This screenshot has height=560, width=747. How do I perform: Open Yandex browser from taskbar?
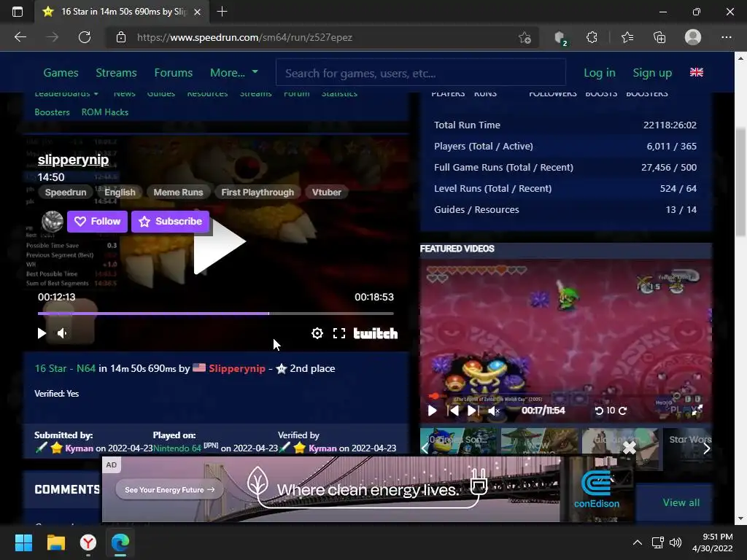tap(88, 542)
